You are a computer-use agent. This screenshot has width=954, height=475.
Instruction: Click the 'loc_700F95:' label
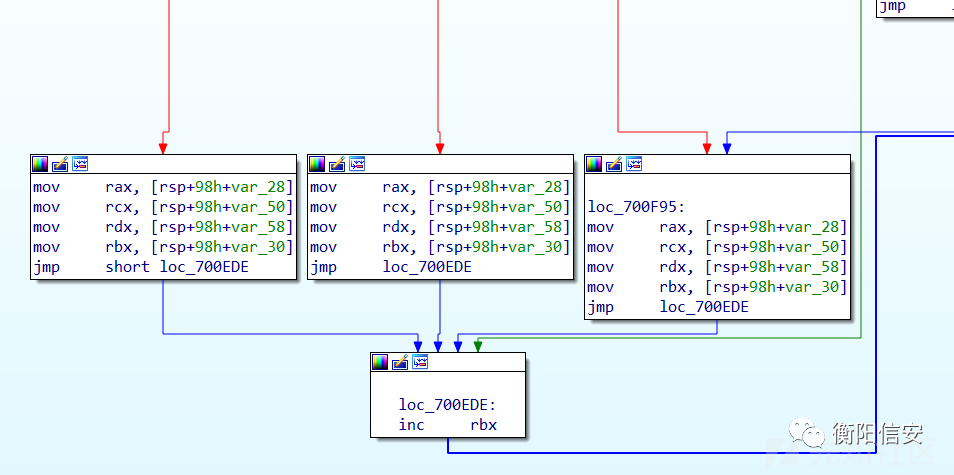pyautogui.click(x=636, y=207)
